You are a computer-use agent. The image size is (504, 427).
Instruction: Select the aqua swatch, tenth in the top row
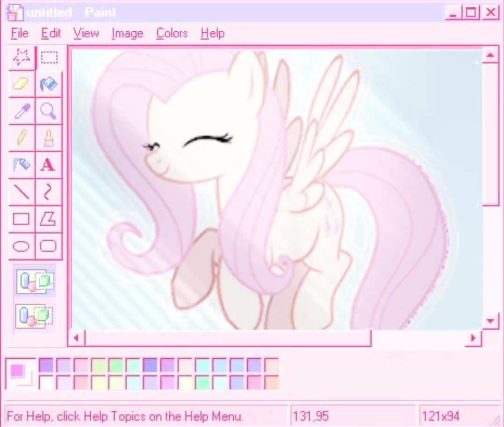[x=202, y=365]
